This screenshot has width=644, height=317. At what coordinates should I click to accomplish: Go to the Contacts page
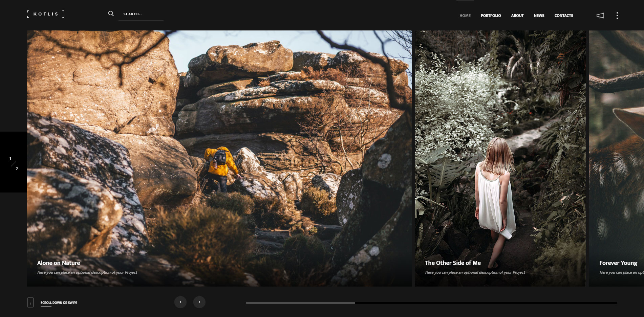pos(563,16)
